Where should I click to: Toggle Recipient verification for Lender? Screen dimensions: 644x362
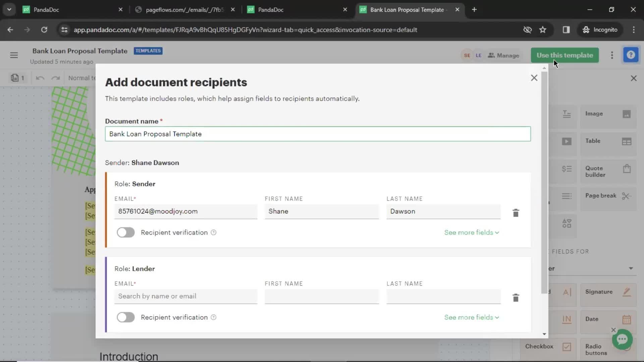[x=126, y=317]
